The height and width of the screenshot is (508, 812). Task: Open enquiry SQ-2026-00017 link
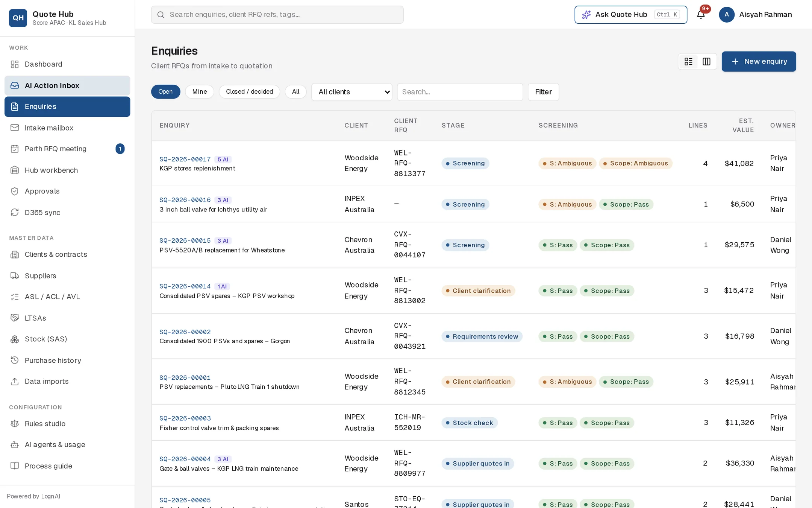coord(185,160)
